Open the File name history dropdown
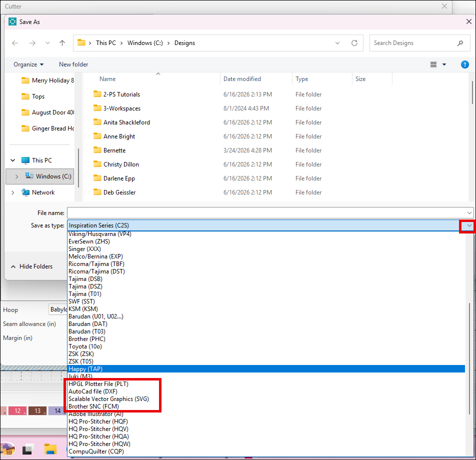Screen dimensions: 476x460 469,213
